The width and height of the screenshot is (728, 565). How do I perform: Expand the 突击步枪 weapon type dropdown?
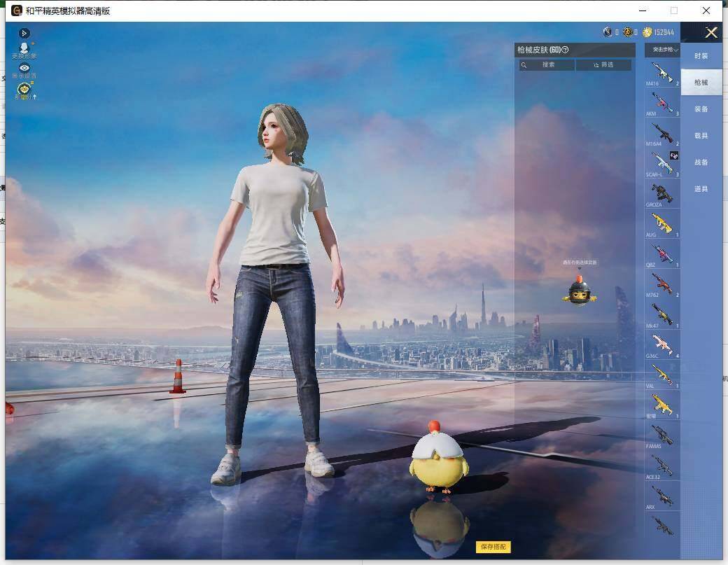point(662,50)
